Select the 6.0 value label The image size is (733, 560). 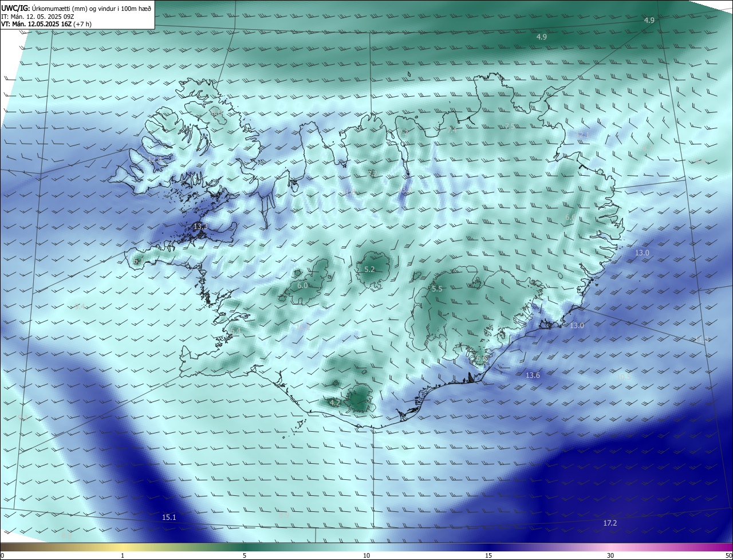(x=303, y=285)
